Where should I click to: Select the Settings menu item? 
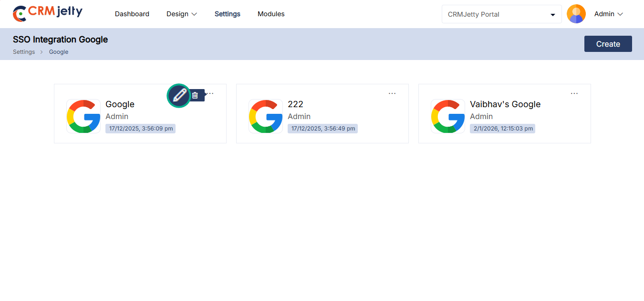[x=228, y=14]
